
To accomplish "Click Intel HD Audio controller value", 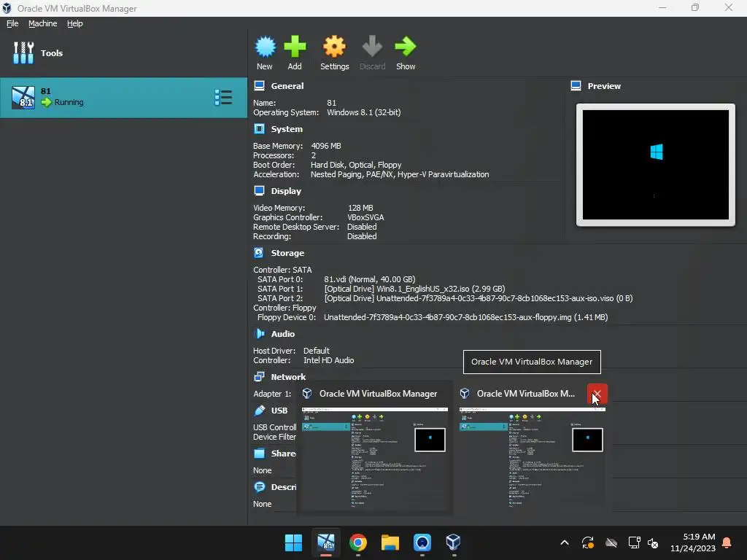I will (329, 360).
